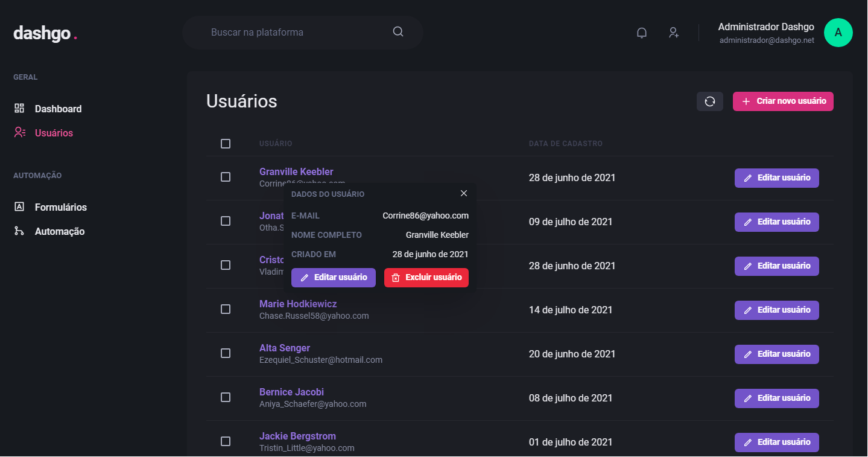The width and height of the screenshot is (868, 457).
Task: Select the Automação icon in the sidebar
Action: (20, 231)
